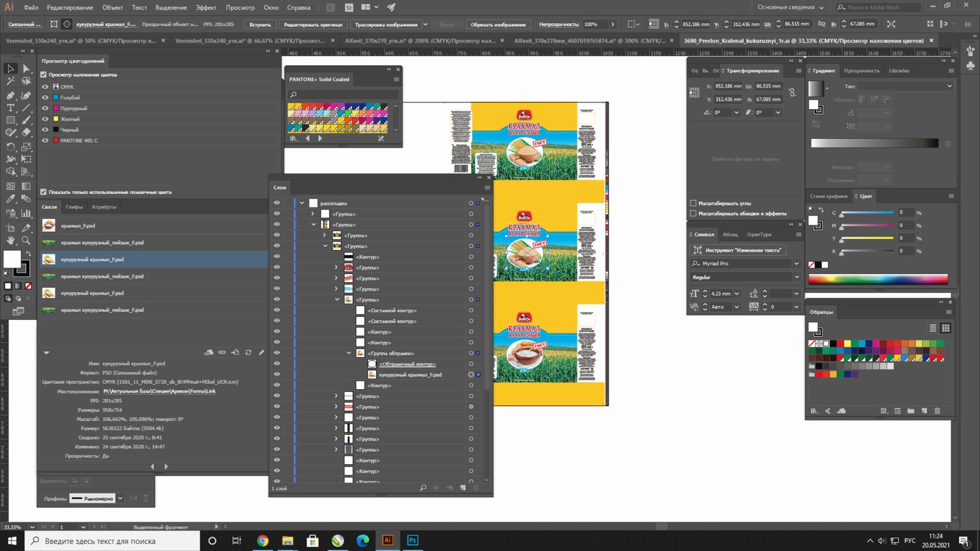This screenshot has width=980, height=551.
Task: Click the 'Встроить' button
Action: point(260,24)
